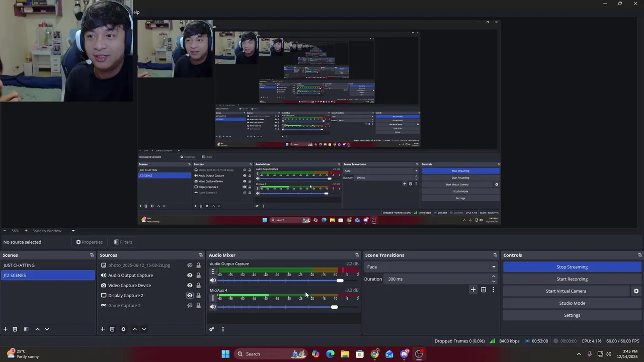Click Start Recording
Viewport: 644px width, 362px height.
click(x=572, y=279)
